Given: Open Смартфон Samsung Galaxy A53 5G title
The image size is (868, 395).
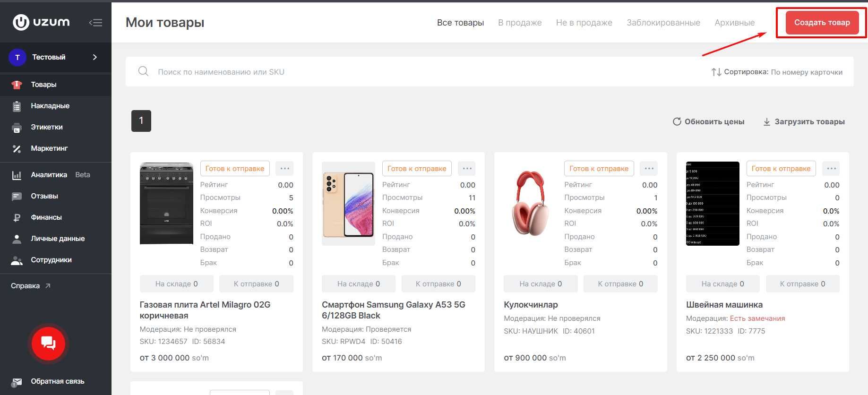Looking at the screenshot, I should coord(394,310).
